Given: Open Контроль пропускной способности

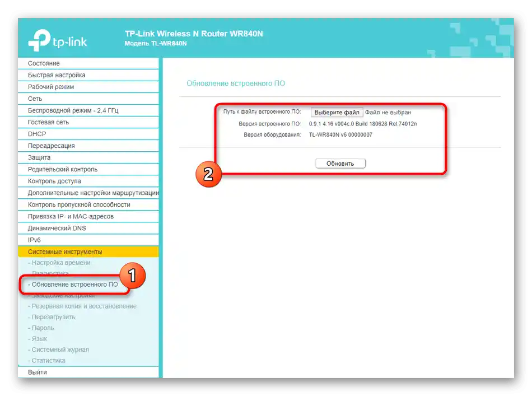Looking at the screenshot, I should tap(88, 204).
